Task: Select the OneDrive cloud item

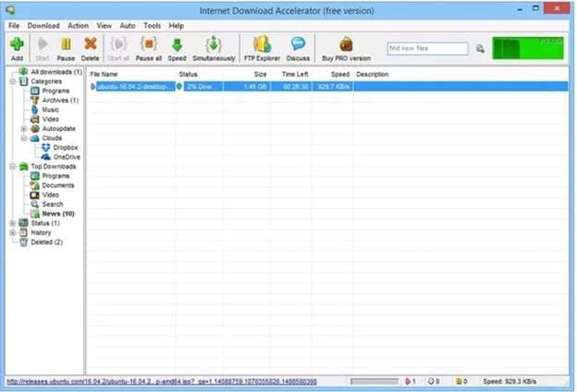Action: pyautogui.click(x=67, y=157)
